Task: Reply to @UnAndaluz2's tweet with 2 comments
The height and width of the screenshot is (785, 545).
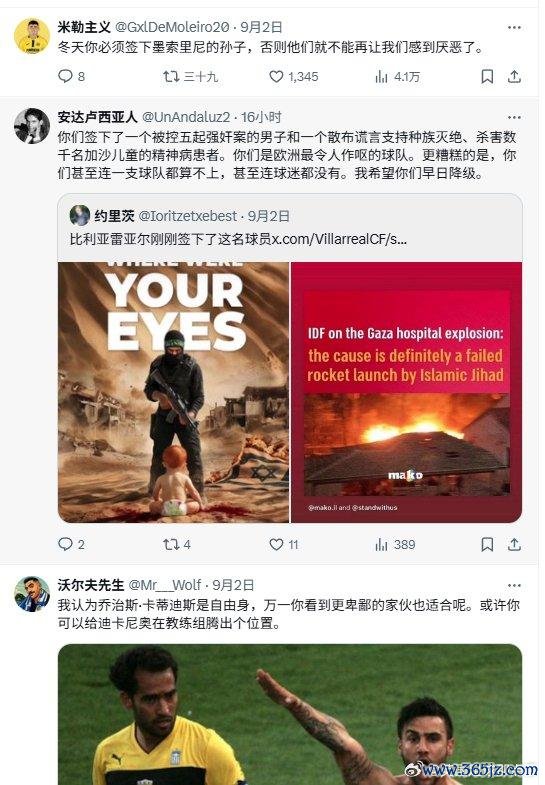Action: pos(66,544)
